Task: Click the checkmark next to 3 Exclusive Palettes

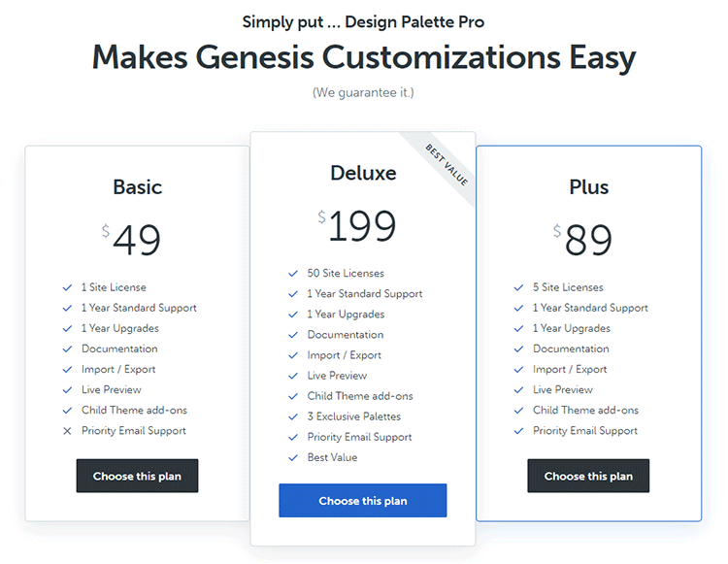Action: 293,416
